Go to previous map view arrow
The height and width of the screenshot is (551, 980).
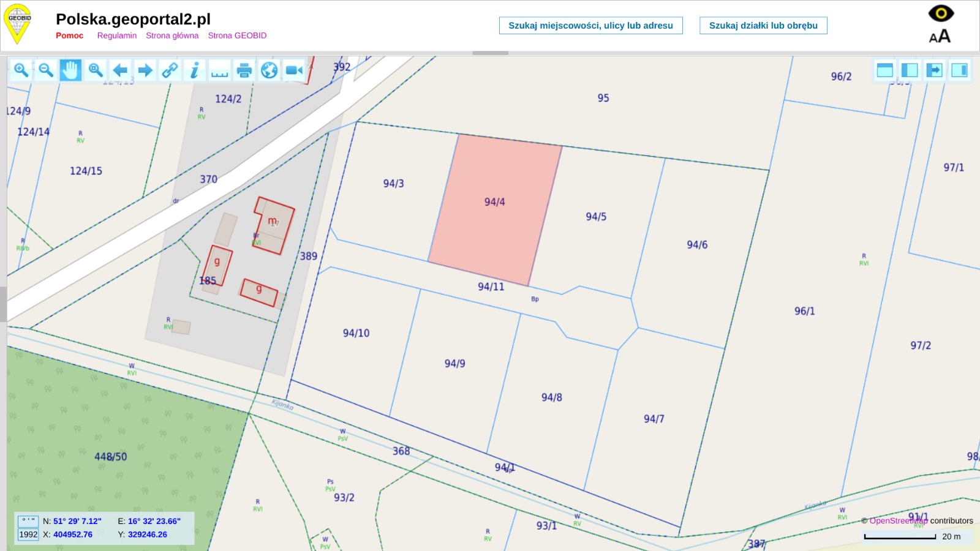pos(121,70)
